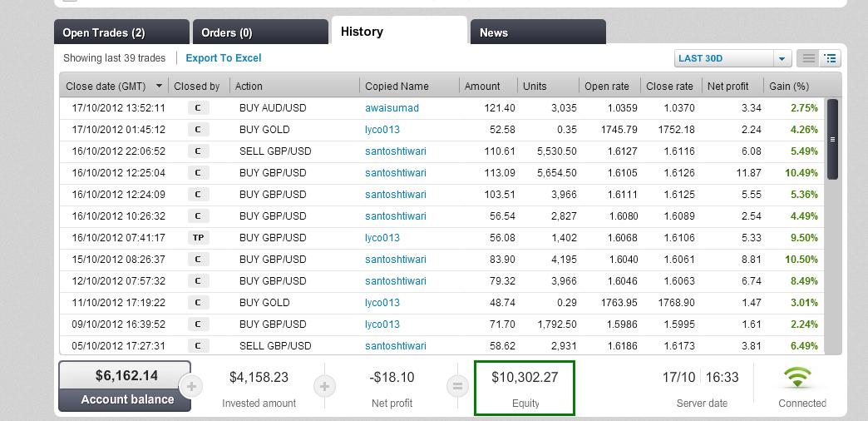
Task: Click equals icon before Equity
Action: tap(456, 386)
